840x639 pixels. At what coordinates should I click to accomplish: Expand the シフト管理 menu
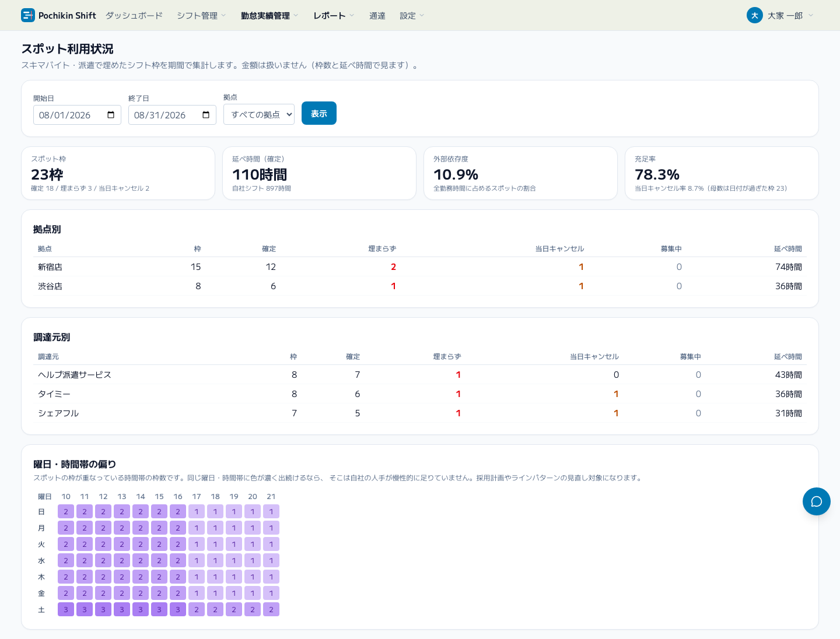coord(201,16)
